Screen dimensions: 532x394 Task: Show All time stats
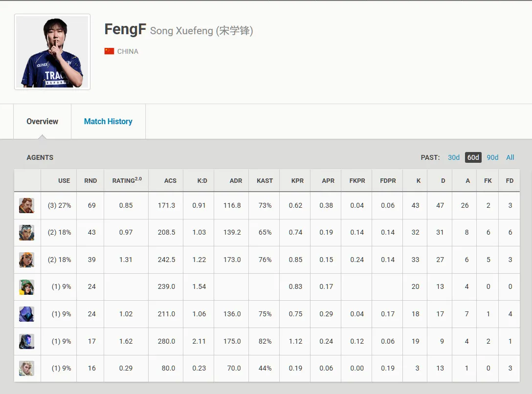click(x=510, y=157)
